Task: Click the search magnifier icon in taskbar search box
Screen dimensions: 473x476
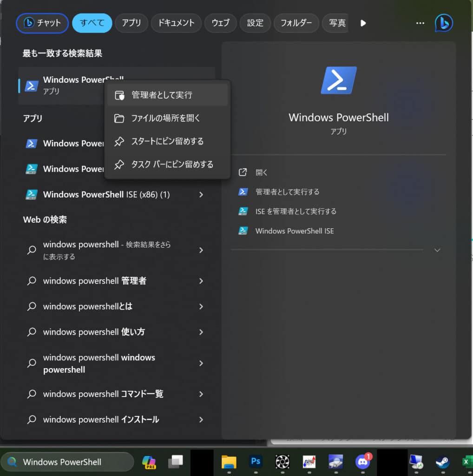Action: tap(12, 462)
